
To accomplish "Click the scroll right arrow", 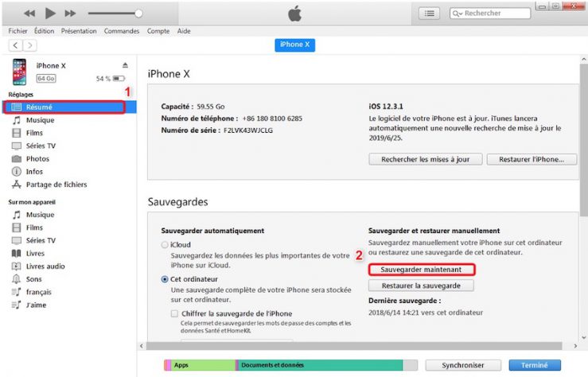I will pos(575,346).
